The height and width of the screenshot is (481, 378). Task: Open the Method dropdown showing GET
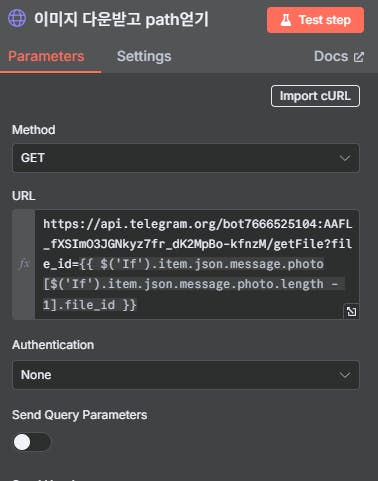point(186,158)
